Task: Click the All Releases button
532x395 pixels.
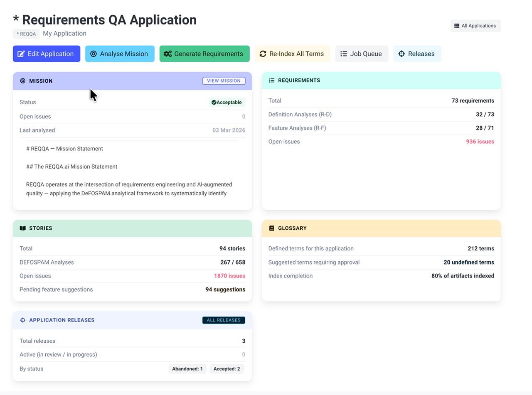Action: point(224,320)
